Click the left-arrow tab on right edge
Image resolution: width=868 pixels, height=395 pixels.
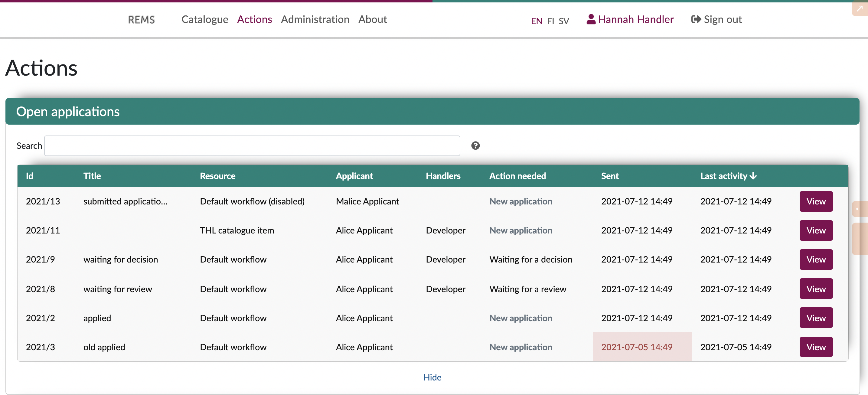click(x=860, y=209)
